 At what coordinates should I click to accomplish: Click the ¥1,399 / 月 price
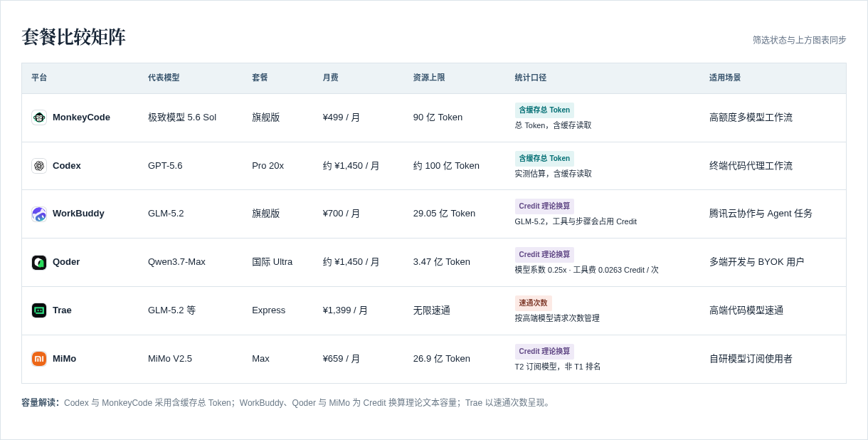[x=345, y=310]
